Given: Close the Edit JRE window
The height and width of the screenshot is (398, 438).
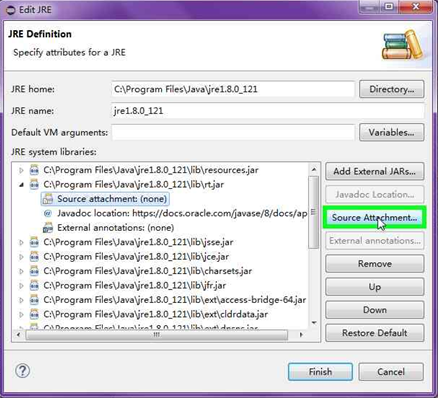Looking at the screenshot, I should 416,6.
